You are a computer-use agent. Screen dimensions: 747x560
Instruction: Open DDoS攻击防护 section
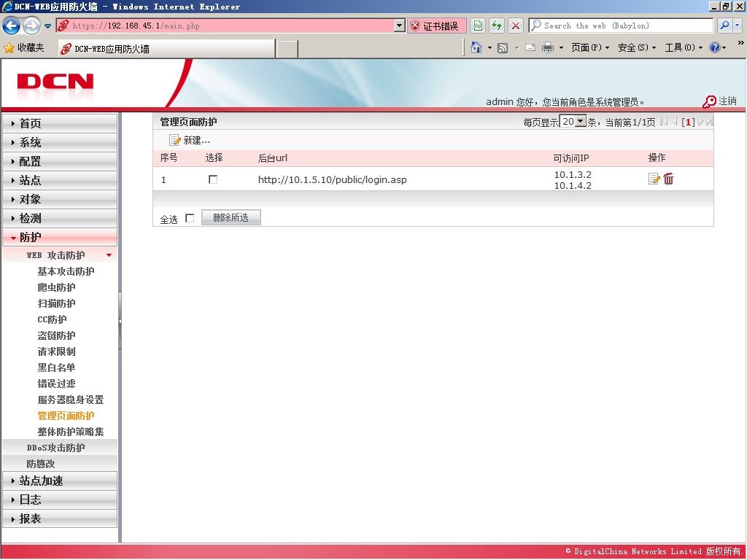60,448
